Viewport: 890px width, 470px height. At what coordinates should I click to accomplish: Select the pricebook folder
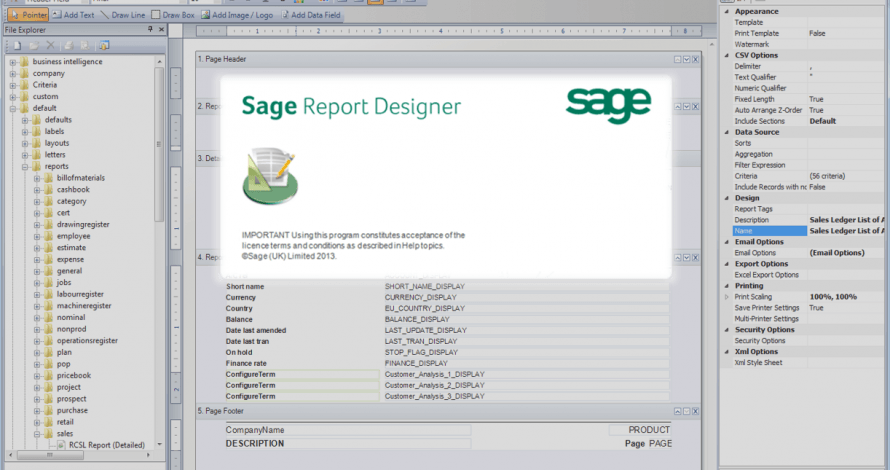74,375
